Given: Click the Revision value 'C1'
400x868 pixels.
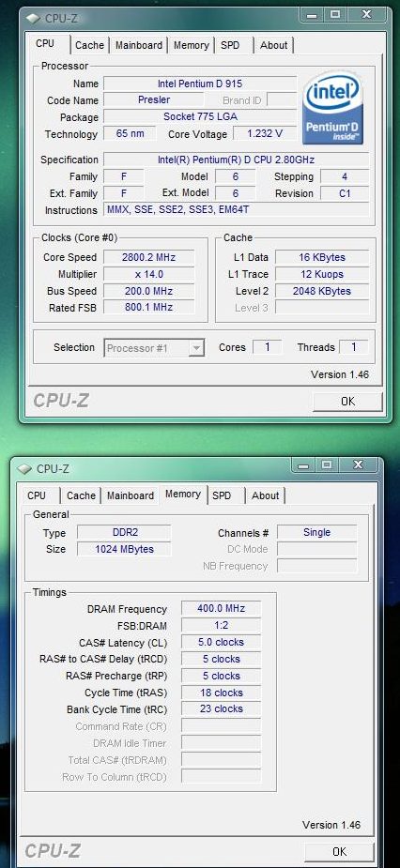Looking at the screenshot, I should (345, 193).
